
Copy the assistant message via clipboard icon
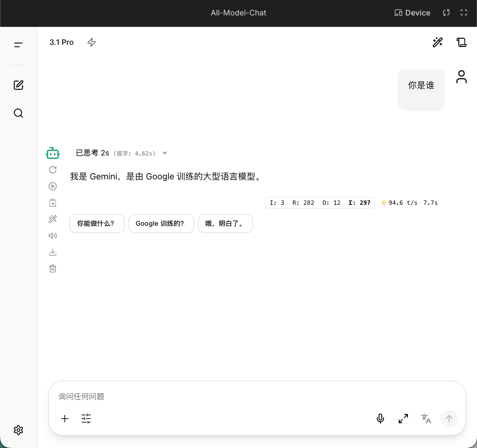(x=53, y=202)
